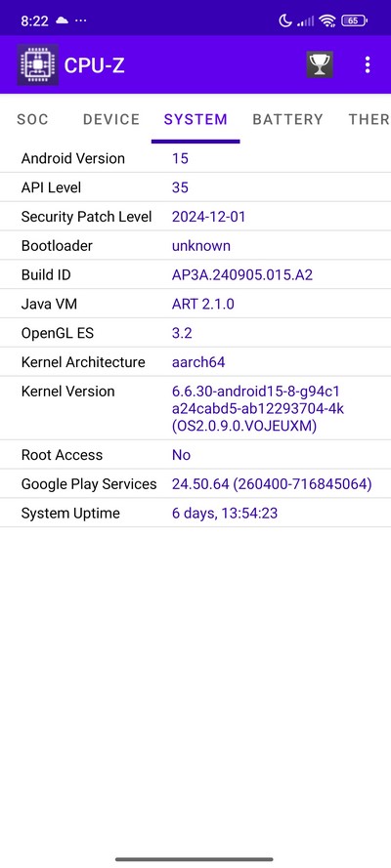Switch to the SOC tab
Viewport: 391px width, 868px height.
32,119
